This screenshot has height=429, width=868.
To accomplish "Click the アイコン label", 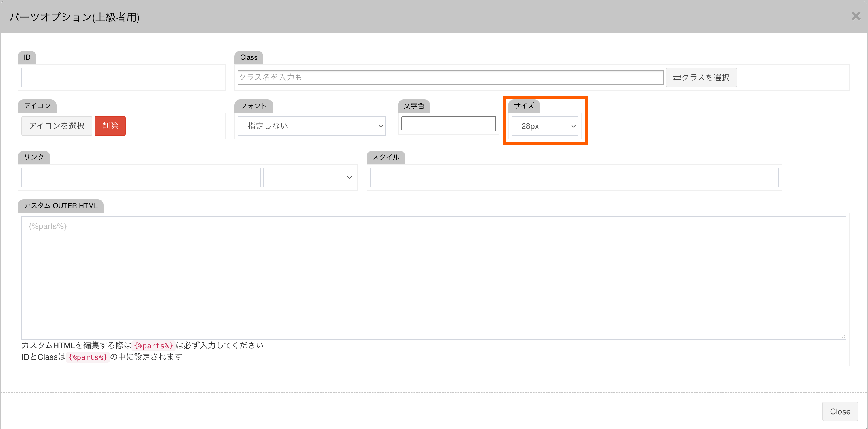I will (37, 106).
